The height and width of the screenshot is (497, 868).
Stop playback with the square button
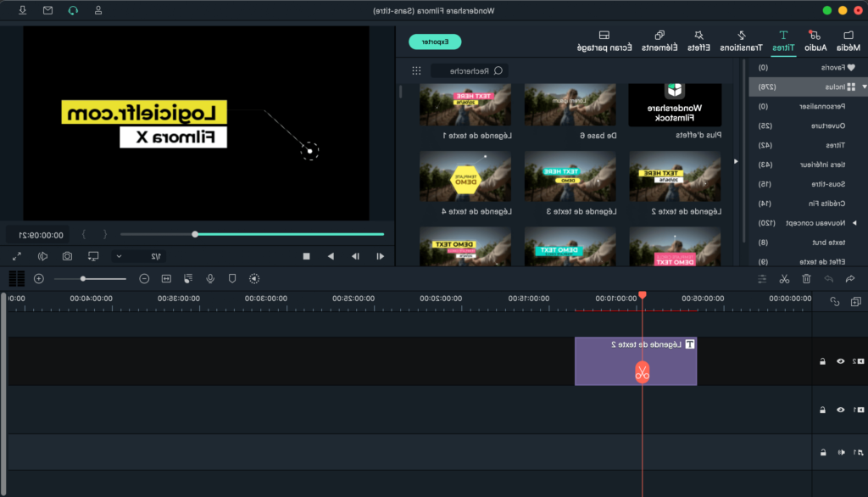point(306,256)
